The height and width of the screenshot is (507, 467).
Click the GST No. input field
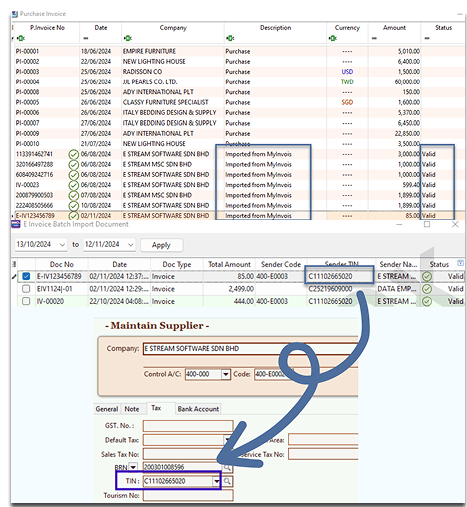point(188,426)
